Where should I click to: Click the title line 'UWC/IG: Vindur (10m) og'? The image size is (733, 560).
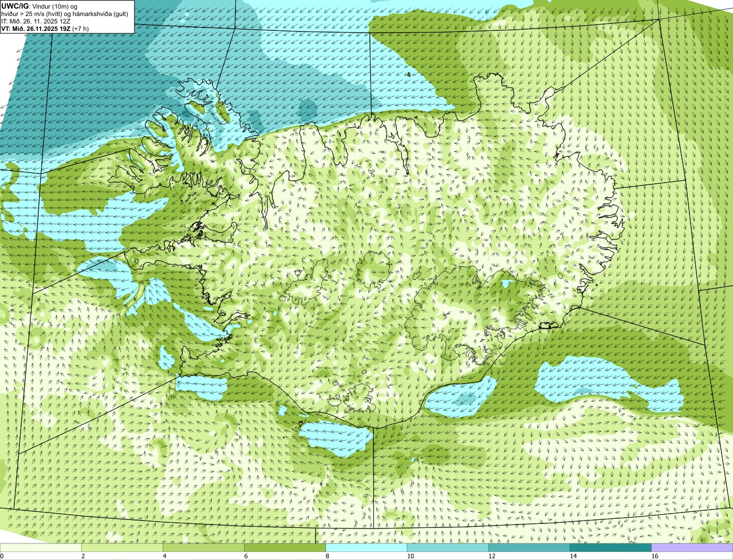coord(39,6)
